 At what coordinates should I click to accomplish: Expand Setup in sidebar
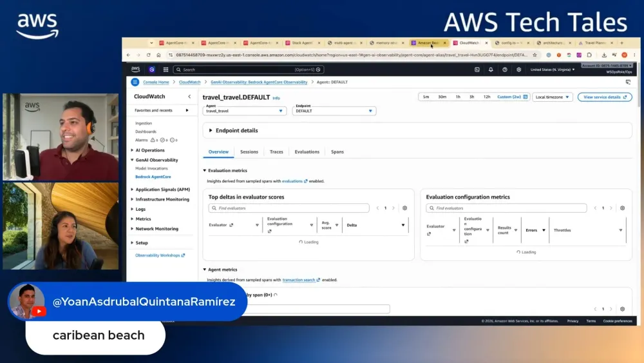click(132, 243)
